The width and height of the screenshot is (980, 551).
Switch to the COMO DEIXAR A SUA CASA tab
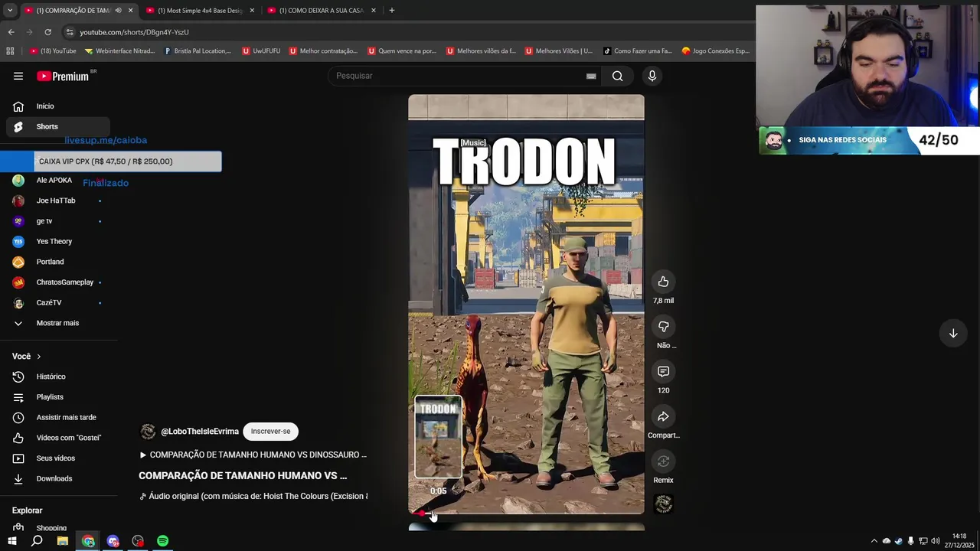(321, 11)
